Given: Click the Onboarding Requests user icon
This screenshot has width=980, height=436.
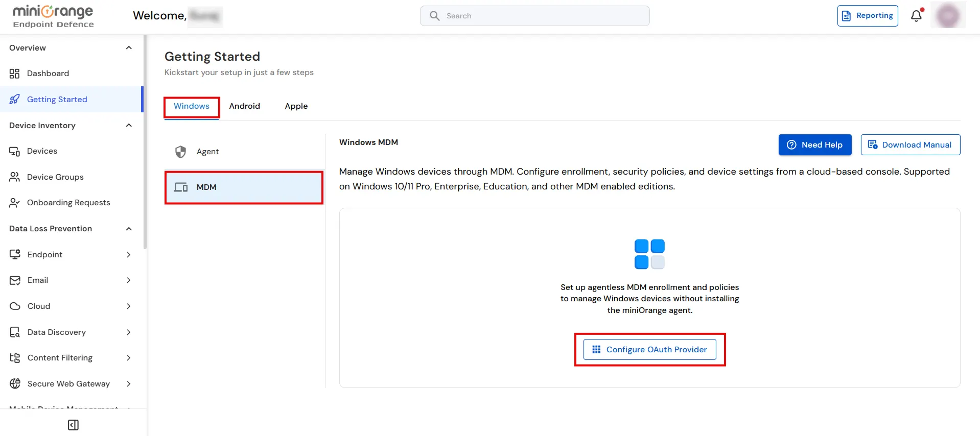Looking at the screenshot, I should point(14,203).
